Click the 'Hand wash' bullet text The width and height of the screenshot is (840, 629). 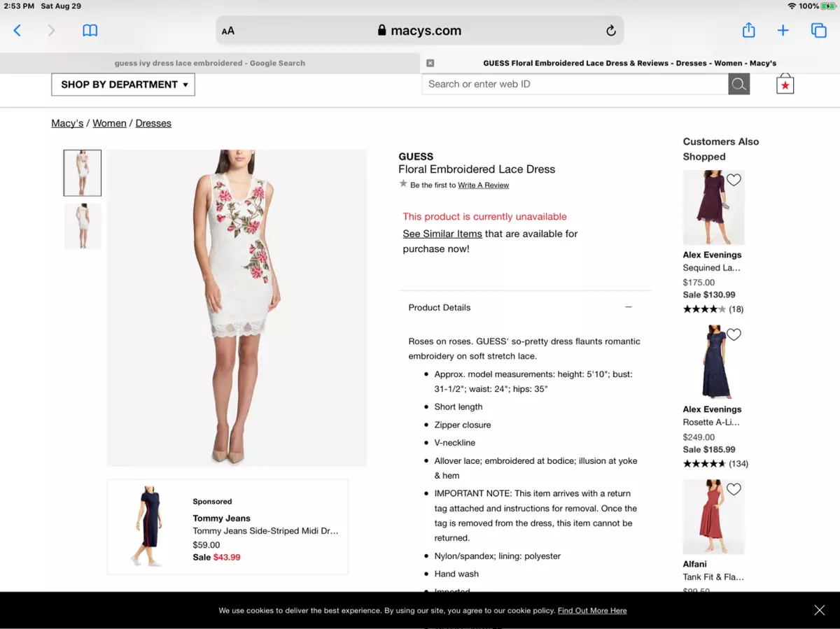coord(456,574)
